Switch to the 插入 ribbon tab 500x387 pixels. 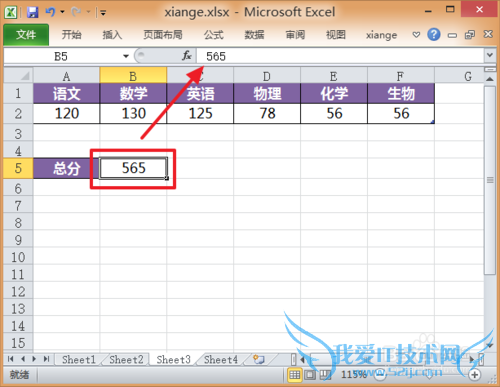(x=112, y=35)
